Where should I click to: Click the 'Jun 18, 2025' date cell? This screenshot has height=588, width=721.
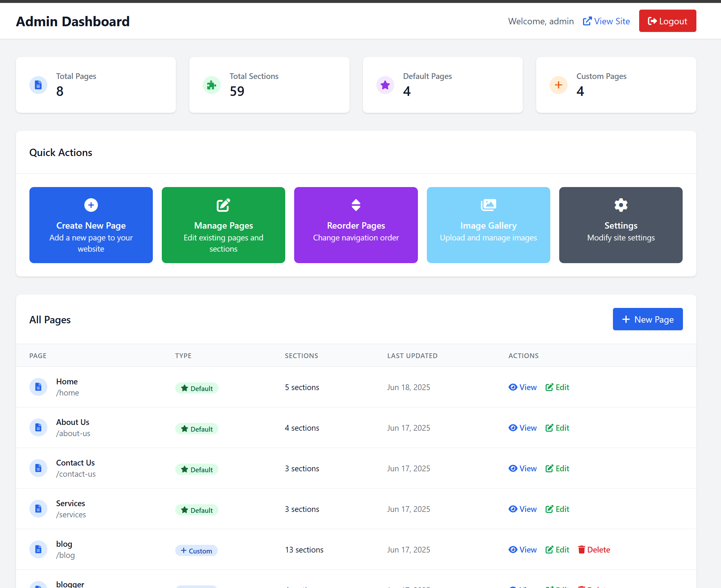408,387
